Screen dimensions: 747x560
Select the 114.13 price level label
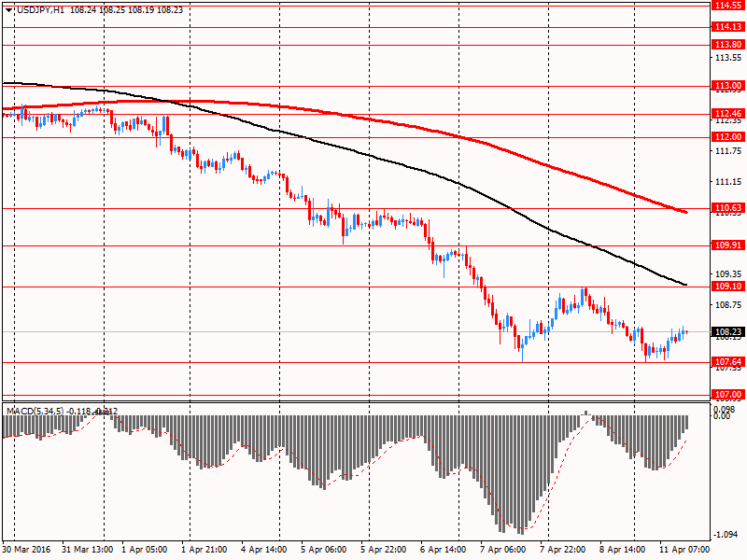(x=728, y=27)
